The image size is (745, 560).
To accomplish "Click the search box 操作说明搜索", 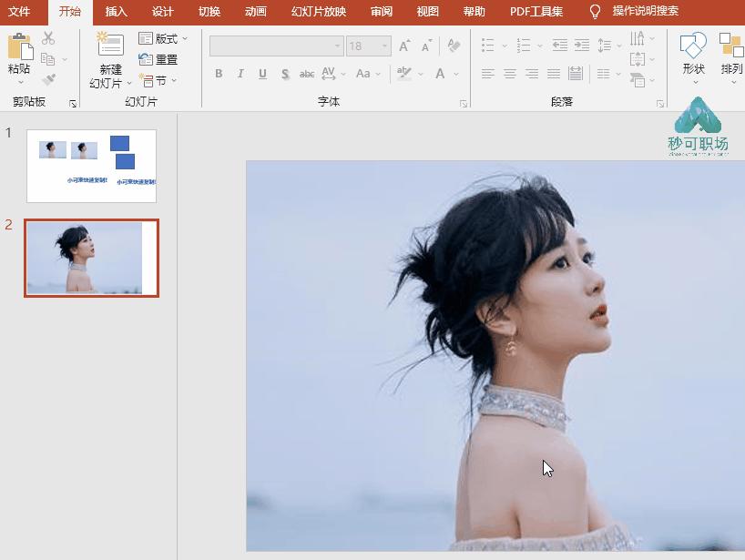I will pos(645,12).
